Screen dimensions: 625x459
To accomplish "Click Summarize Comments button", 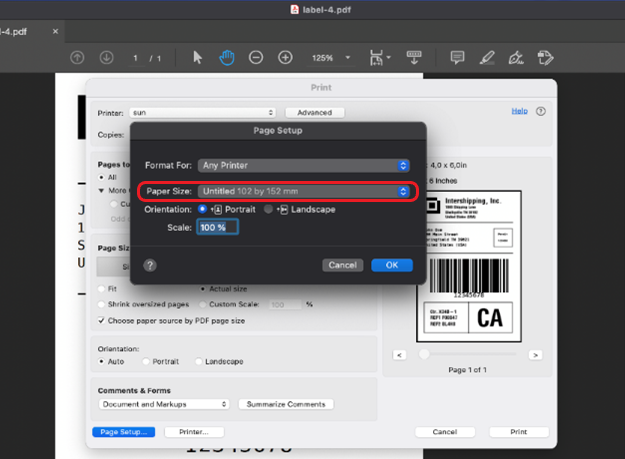I will click(x=286, y=404).
